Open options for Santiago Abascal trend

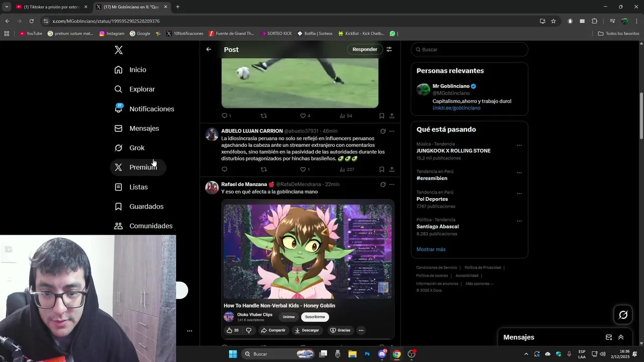click(519, 221)
